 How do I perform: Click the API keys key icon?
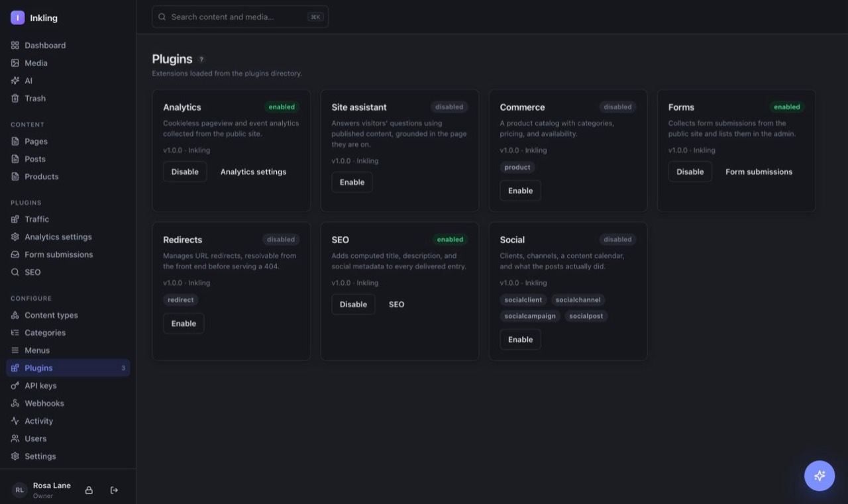[x=15, y=386]
